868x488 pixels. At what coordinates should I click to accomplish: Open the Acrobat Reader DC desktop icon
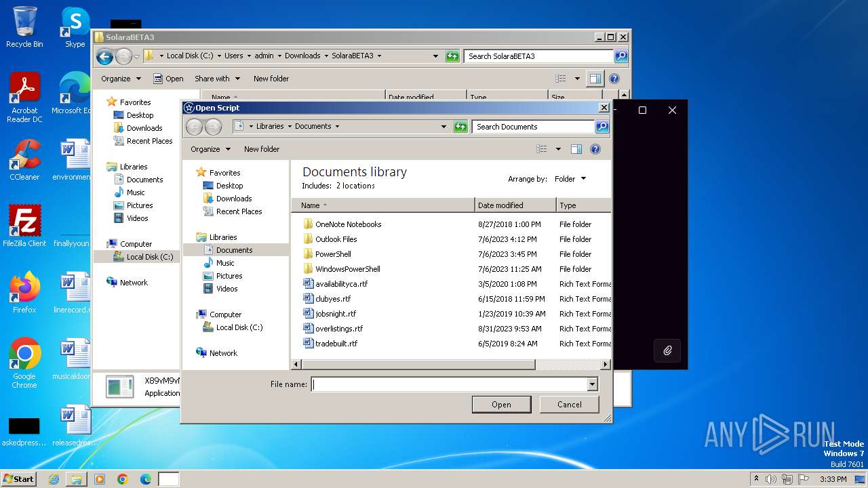(x=24, y=98)
